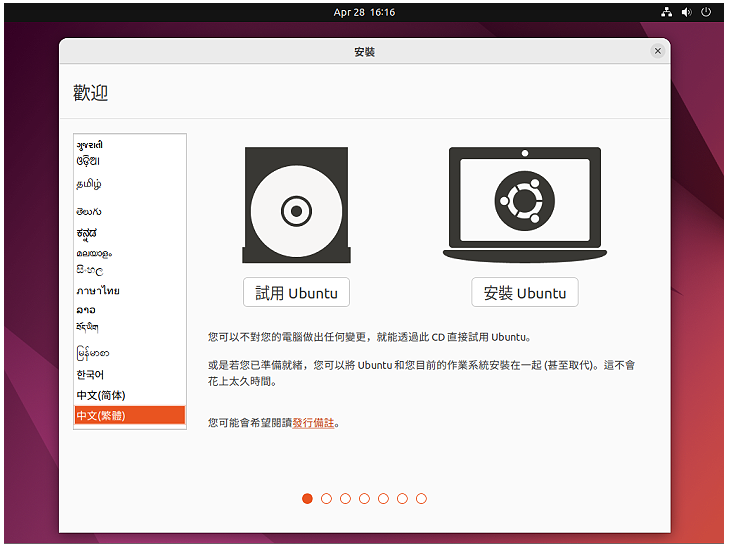Click the 安裝 window title text

pyautogui.click(x=364, y=52)
